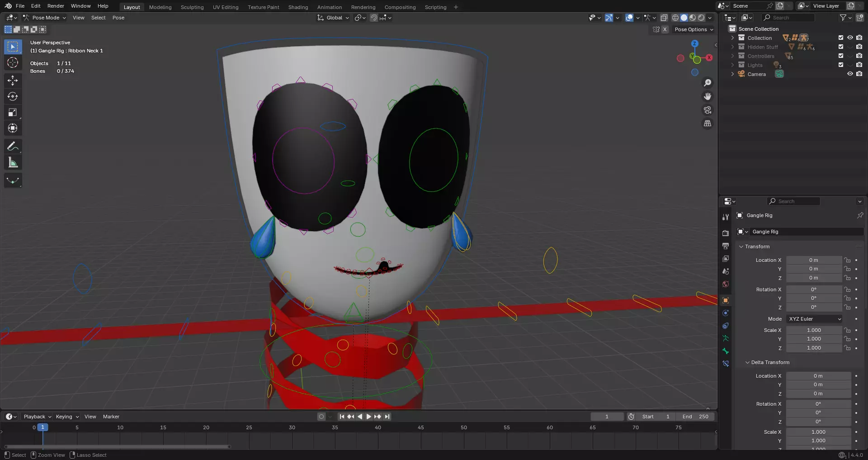The width and height of the screenshot is (868, 460).
Task: Open the Playback dropdown in timeline
Action: click(x=38, y=417)
